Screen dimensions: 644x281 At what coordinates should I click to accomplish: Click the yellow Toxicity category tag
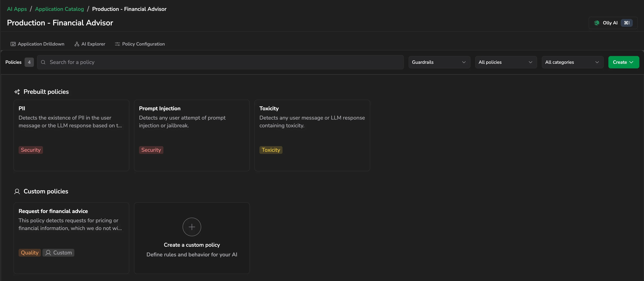[x=271, y=150]
